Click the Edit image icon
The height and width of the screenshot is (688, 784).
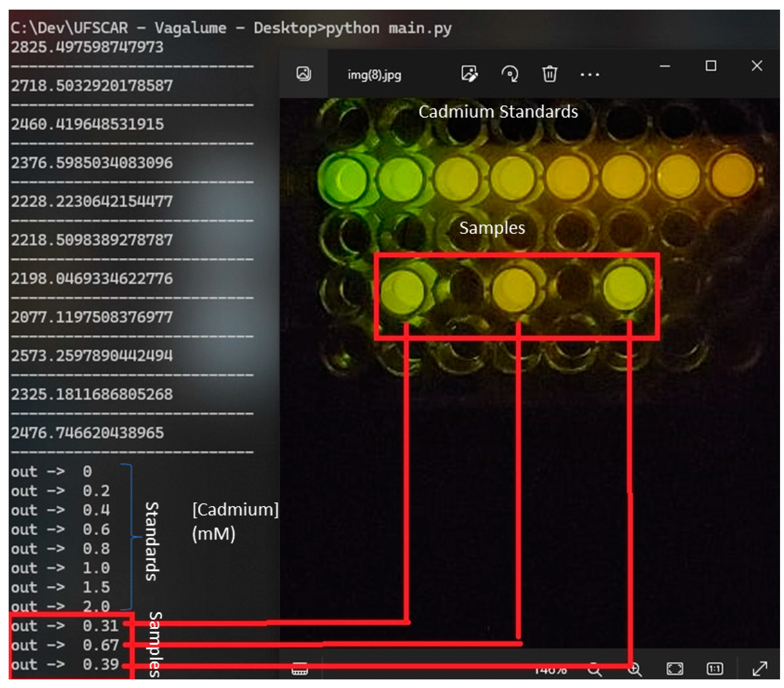click(x=469, y=74)
